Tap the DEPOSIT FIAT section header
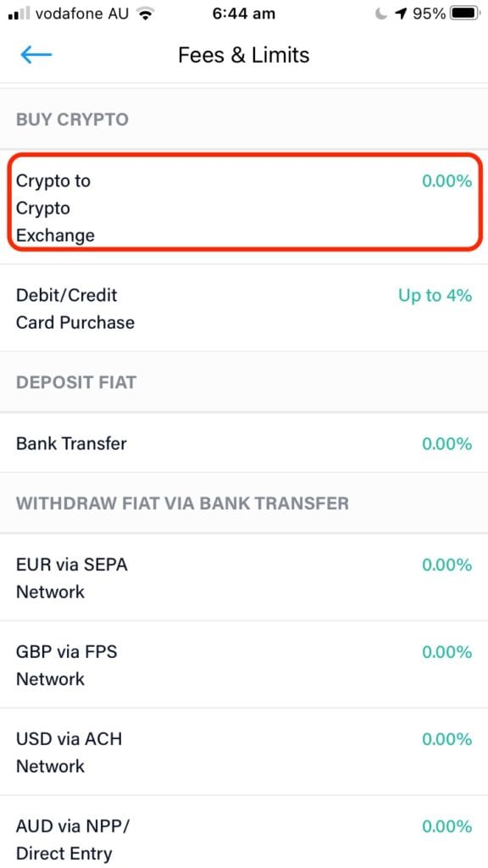This screenshot has height=868, width=488. 76,382
